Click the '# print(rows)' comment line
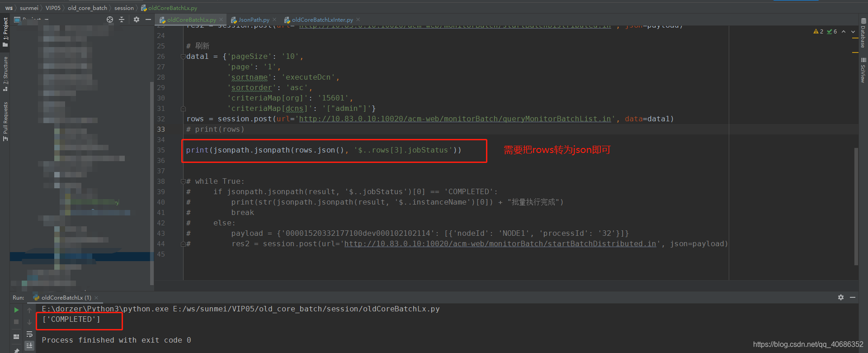This screenshot has width=868, height=353. (215, 129)
